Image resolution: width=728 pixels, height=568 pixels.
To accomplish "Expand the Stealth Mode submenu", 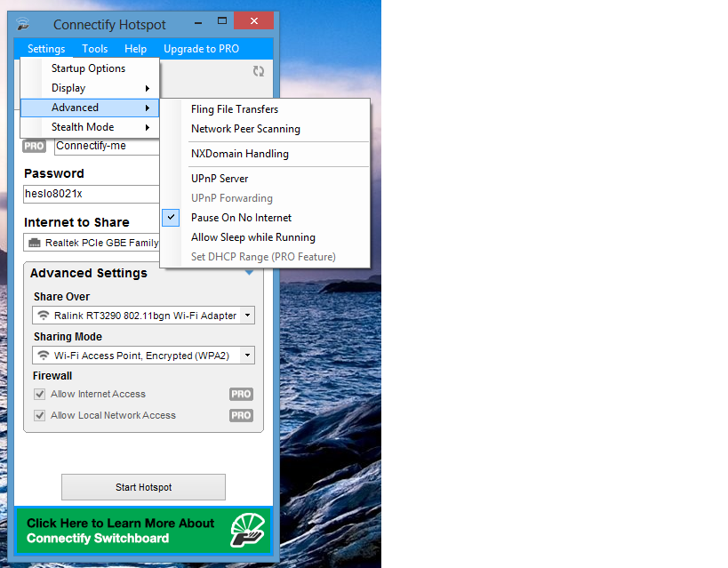I will pyautogui.click(x=89, y=127).
